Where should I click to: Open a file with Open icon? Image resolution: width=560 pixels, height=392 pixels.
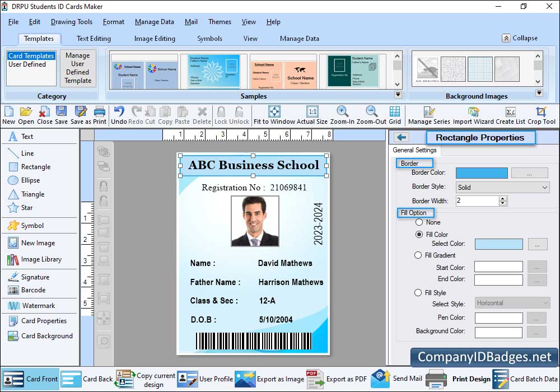point(26,115)
